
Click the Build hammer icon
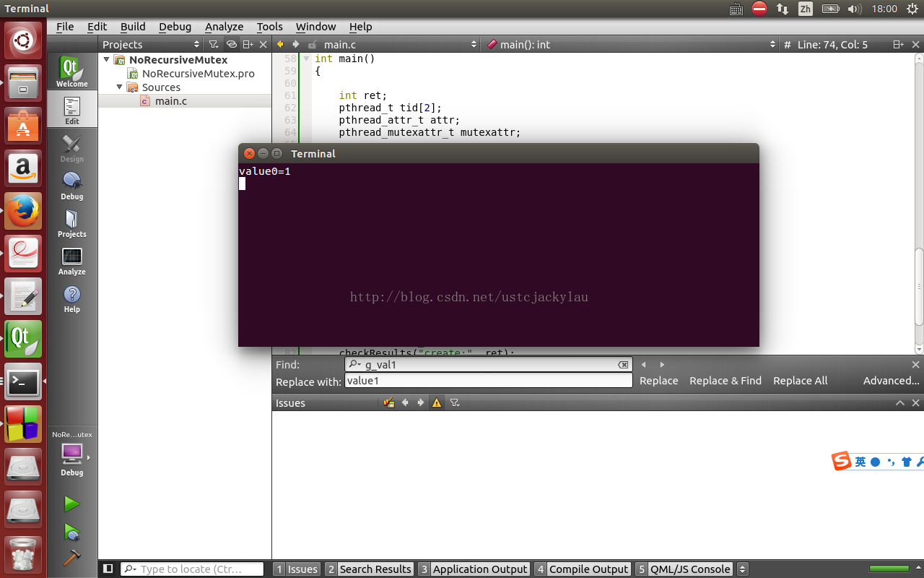71,558
